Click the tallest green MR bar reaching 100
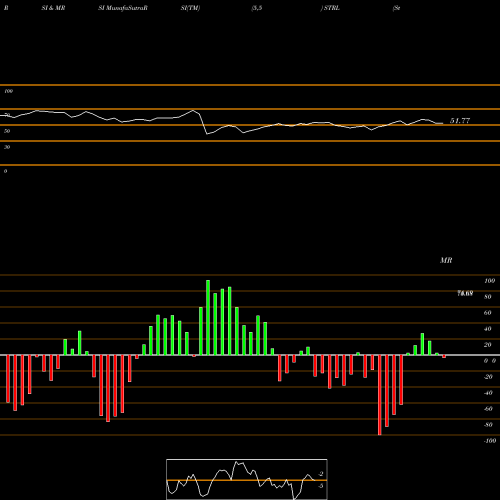The height and width of the screenshot is (500, 500). click(x=208, y=317)
